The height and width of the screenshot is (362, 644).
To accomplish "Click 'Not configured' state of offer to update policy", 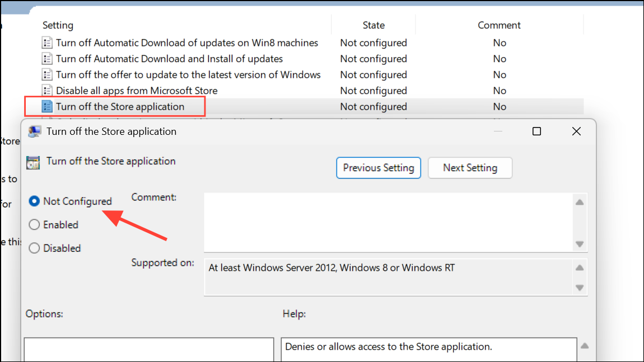I will point(374,75).
